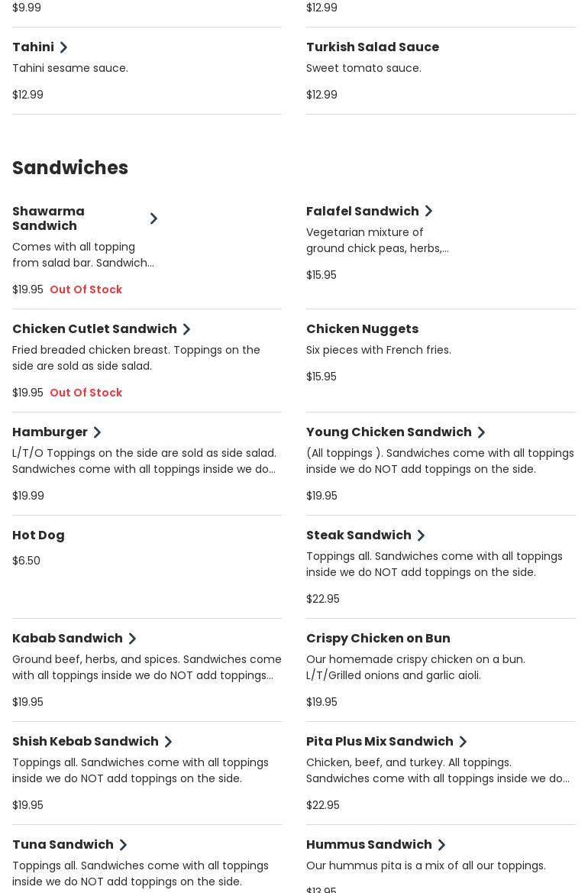Open the Falafel Sandwich title
588x893 pixels.
click(x=362, y=211)
